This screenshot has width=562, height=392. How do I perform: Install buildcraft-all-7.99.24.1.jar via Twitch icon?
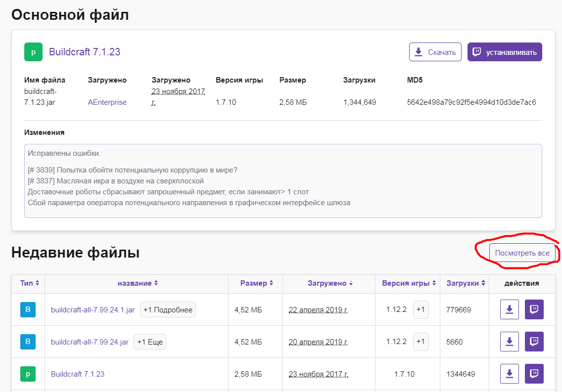pyautogui.click(x=534, y=309)
